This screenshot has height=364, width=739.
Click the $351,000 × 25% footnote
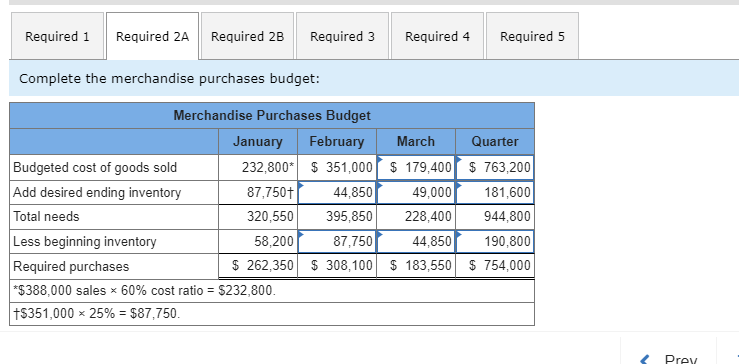click(96, 313)
